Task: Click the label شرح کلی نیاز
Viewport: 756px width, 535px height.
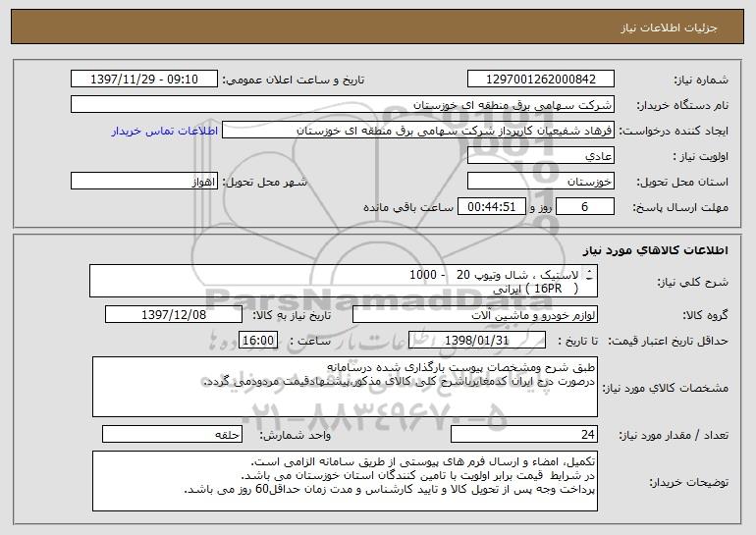Action: 693,282
